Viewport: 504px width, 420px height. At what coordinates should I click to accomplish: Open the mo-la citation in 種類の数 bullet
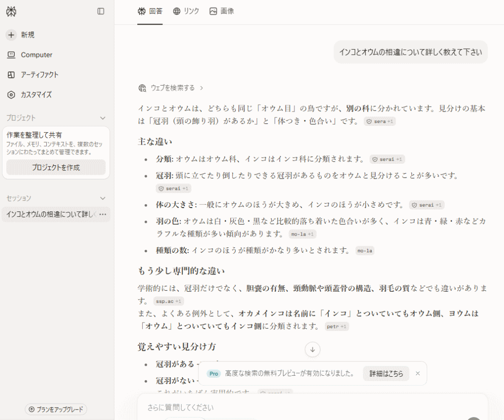coord(365,250)
